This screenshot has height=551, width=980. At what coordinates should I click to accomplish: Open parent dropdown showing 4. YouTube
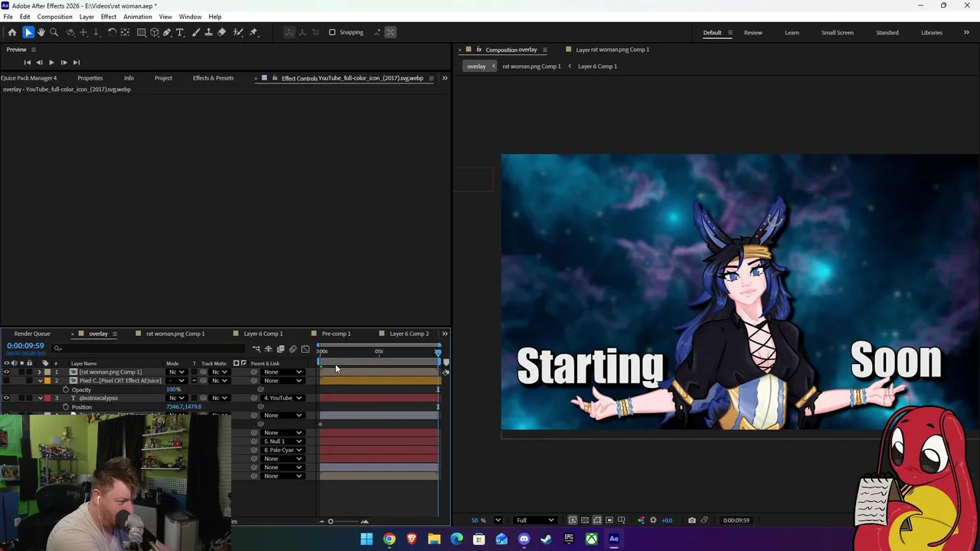pos(283,398)
